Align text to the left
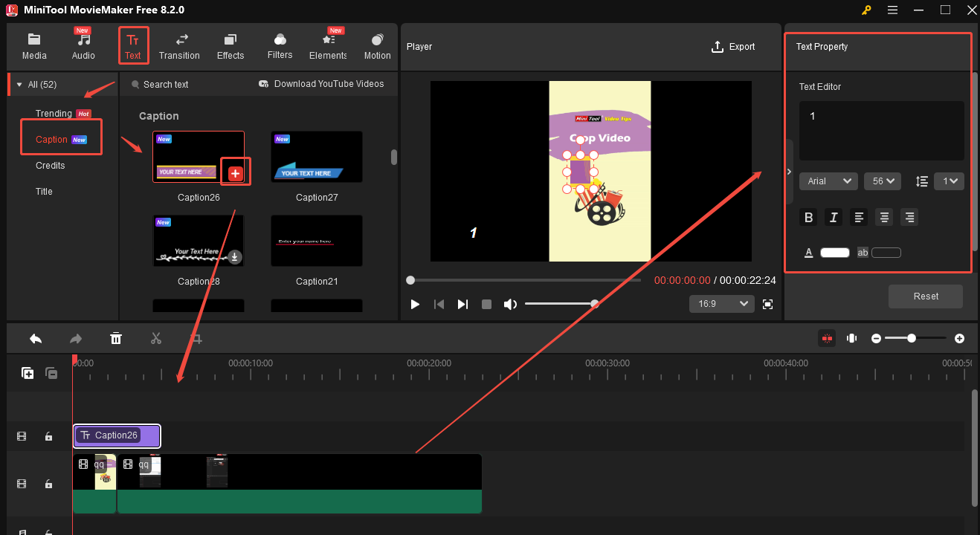Image resolution: width=980 pixels, height=535 pixels. coord(859,217)
